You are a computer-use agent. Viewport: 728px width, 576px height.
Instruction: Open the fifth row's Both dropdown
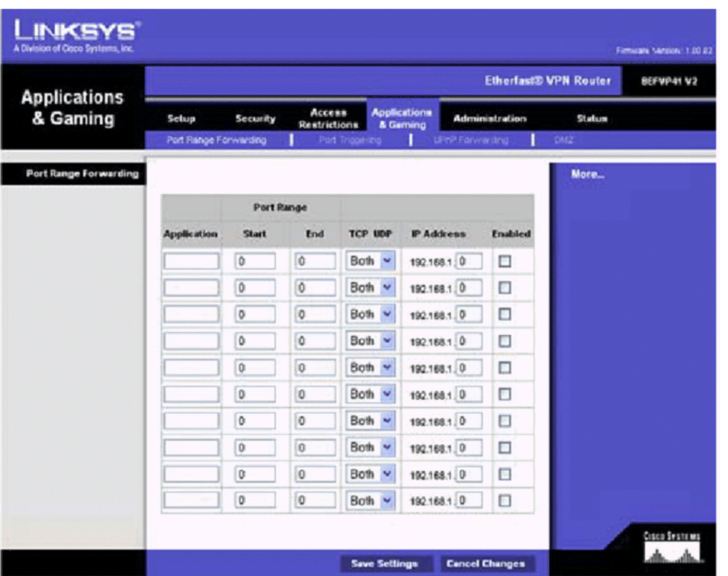coord(370,368)
